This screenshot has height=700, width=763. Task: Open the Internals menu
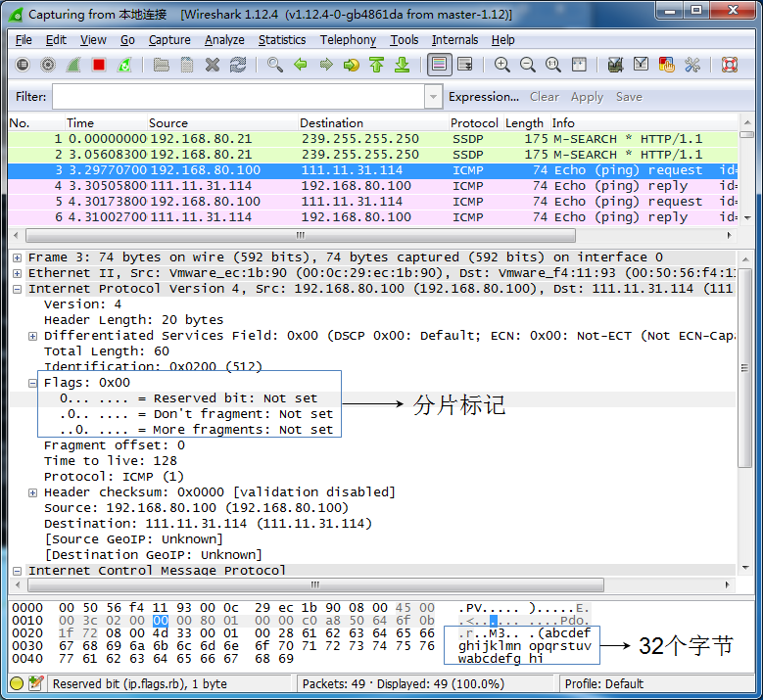454,40
